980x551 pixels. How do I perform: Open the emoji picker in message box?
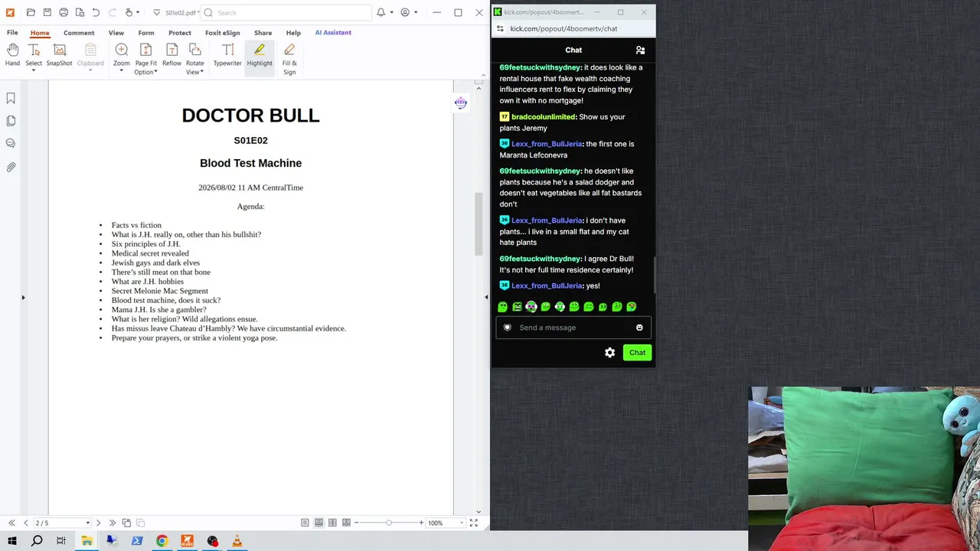[x=639, y=328]
